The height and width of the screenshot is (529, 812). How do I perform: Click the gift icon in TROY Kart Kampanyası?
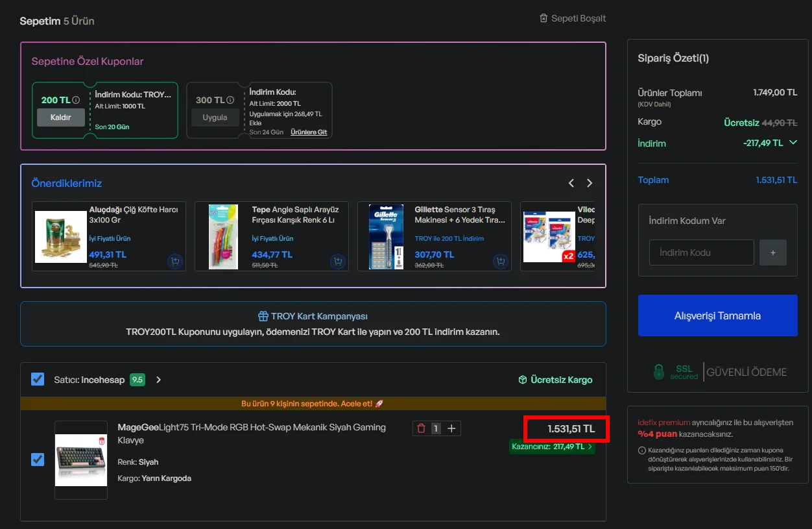pyautogui.click(x=263, y=317)
